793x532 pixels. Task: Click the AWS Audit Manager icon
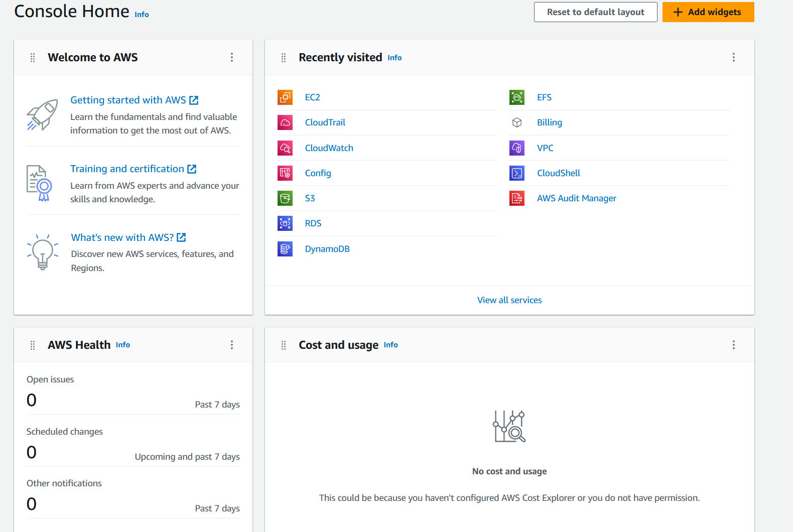[x=517, y=198]
